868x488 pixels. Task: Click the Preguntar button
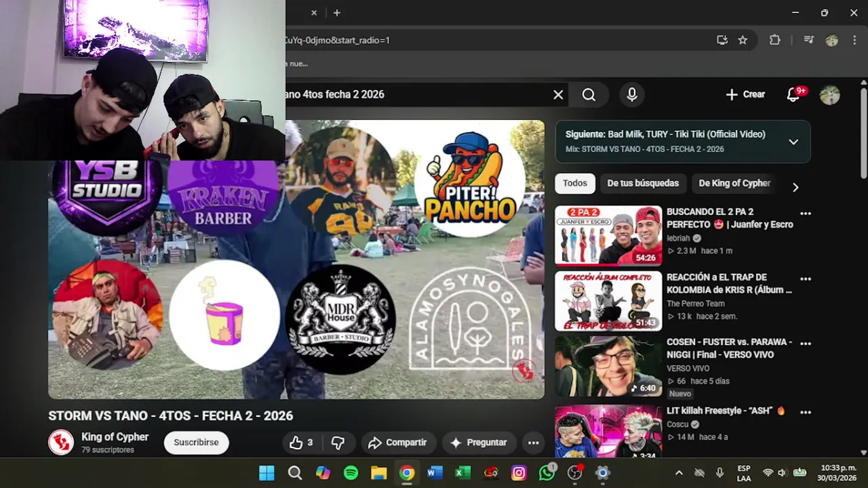pos(478,443)
